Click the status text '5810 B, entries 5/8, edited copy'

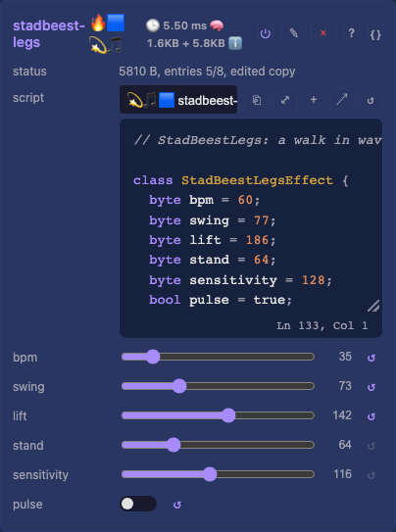pos(207,72)
